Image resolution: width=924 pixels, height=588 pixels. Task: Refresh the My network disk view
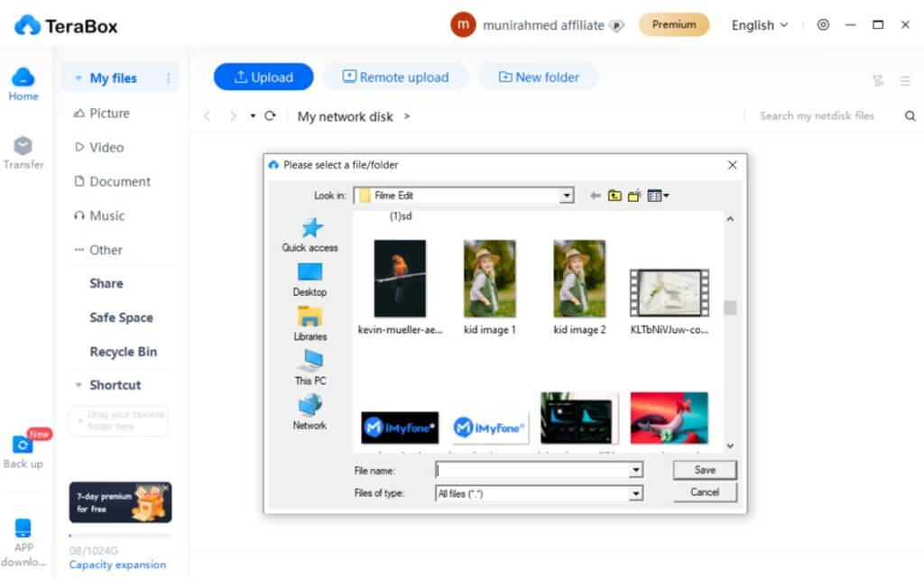tap(270, 116)
